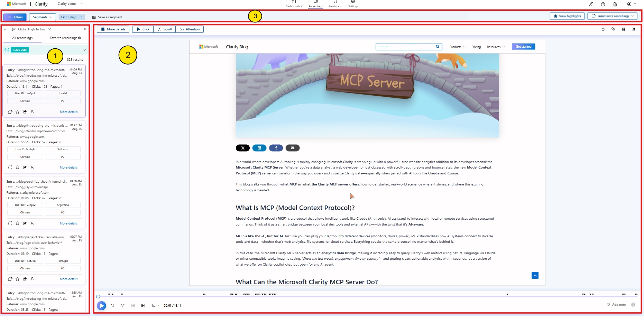Open the help question mark icon
This screenshot has width=644, height=316.
(603, 4)
